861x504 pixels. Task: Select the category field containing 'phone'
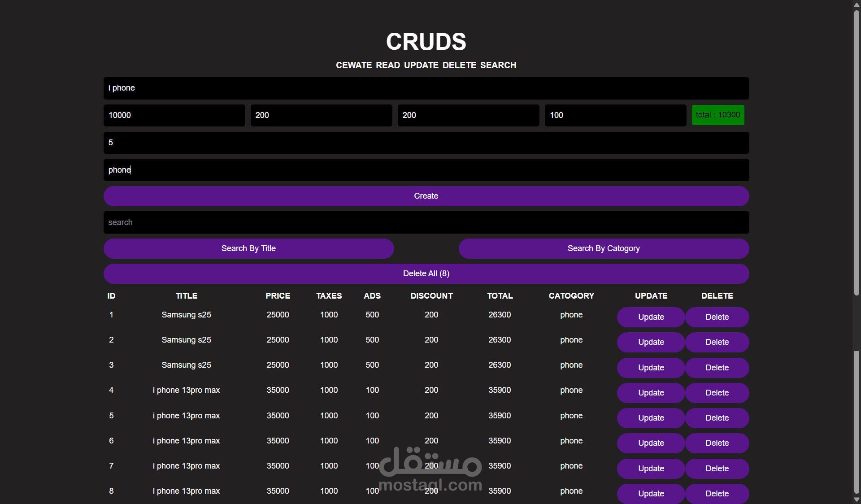(426, 170)
